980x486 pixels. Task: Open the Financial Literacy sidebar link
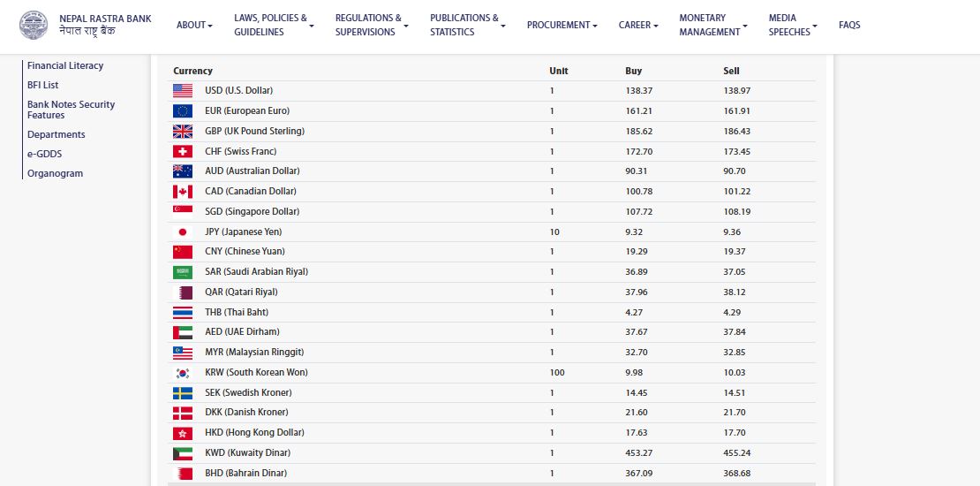point(65,65)
